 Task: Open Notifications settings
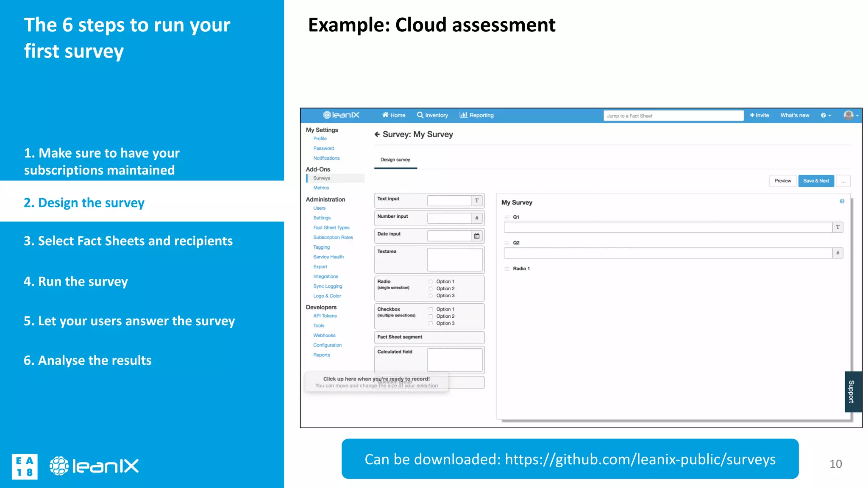(x=326, y=158)
